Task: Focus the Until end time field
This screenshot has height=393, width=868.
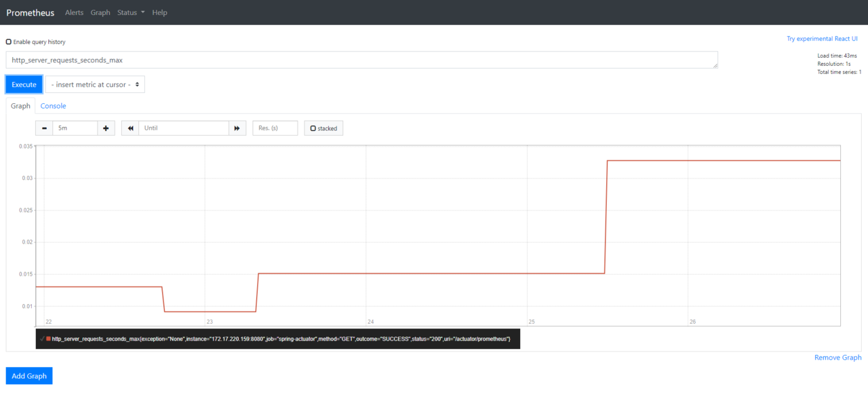Action: (184, 128)
